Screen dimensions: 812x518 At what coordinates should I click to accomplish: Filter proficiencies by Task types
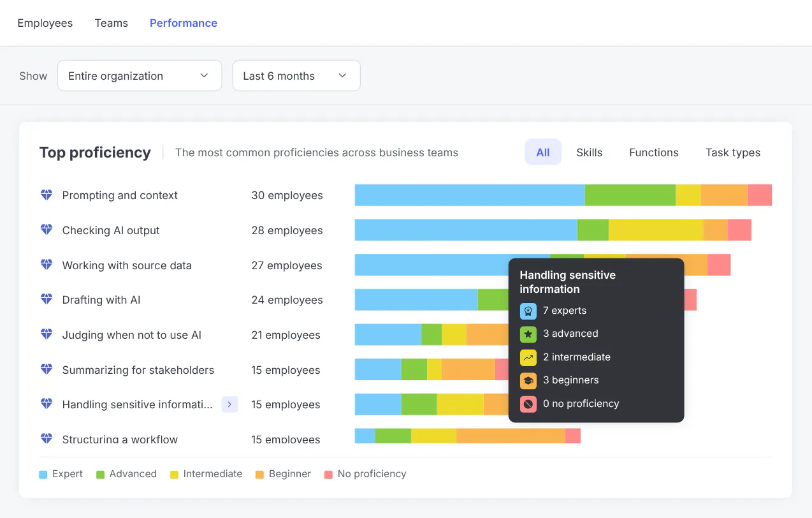[x=733, y=152]
